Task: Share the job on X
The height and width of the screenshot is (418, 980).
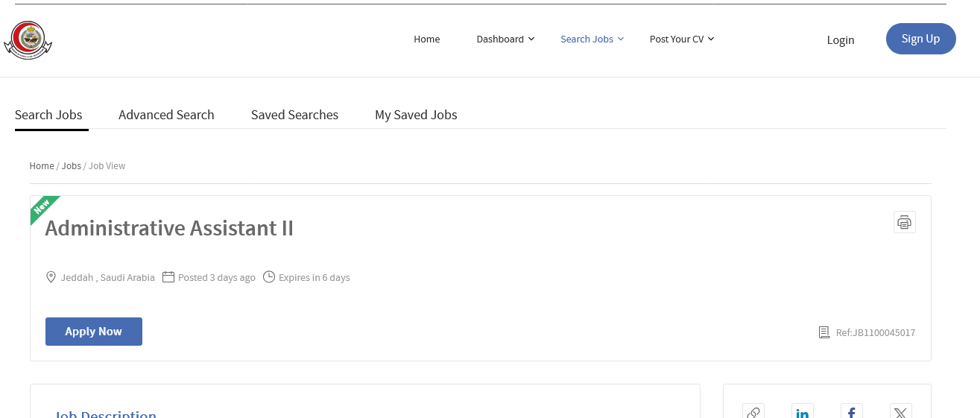Action: pos(900,413)
